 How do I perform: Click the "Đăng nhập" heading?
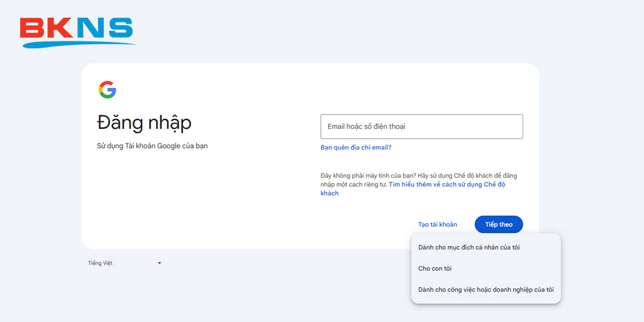[144, 122]
